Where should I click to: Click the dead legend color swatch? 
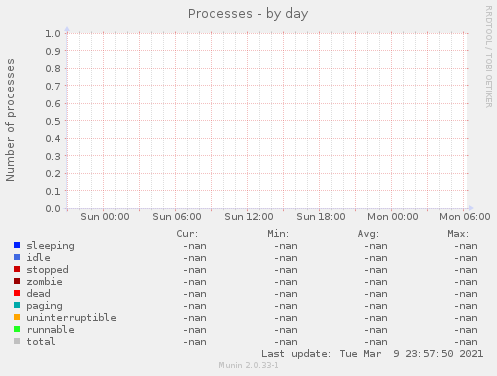click(17, 293)
